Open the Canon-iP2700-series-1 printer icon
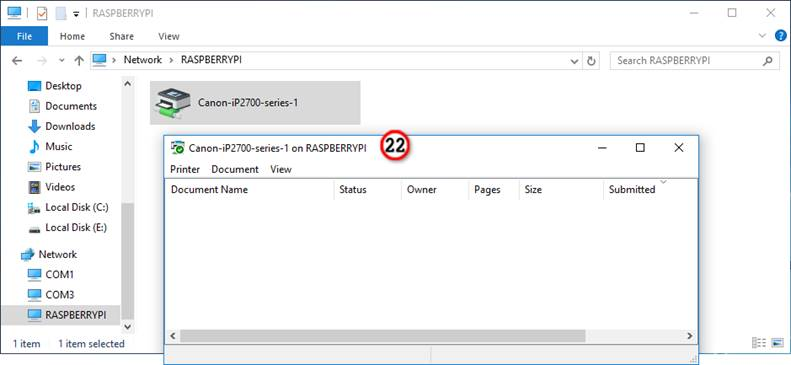Screen dimensions: 791x365 coord(174,103)
